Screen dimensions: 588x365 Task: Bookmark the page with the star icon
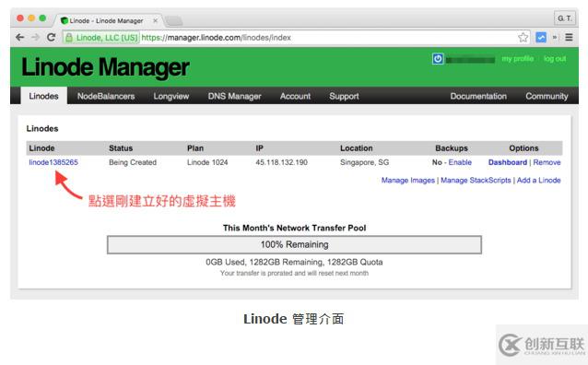pyautogui.click(x=523, y=38)
